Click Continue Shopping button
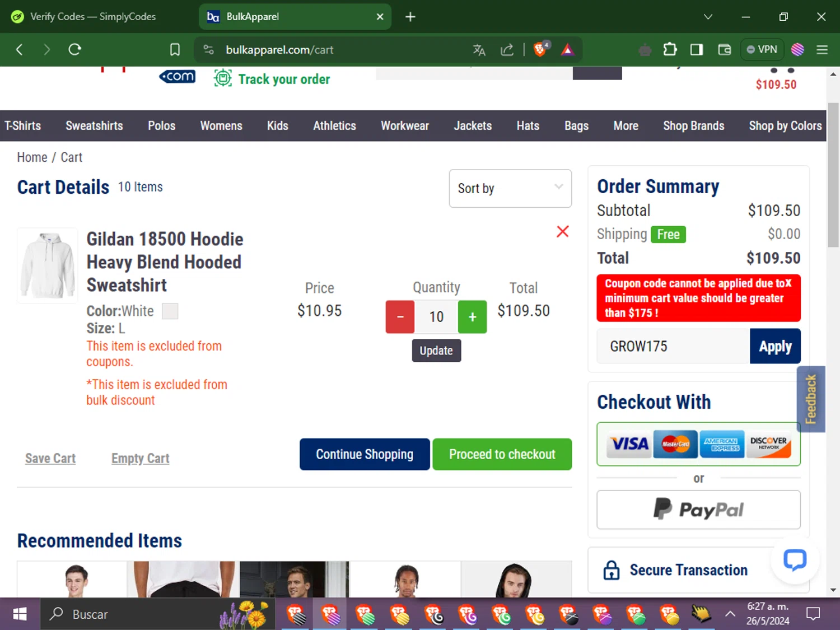 pyautogui.click(x=365, y=454)
